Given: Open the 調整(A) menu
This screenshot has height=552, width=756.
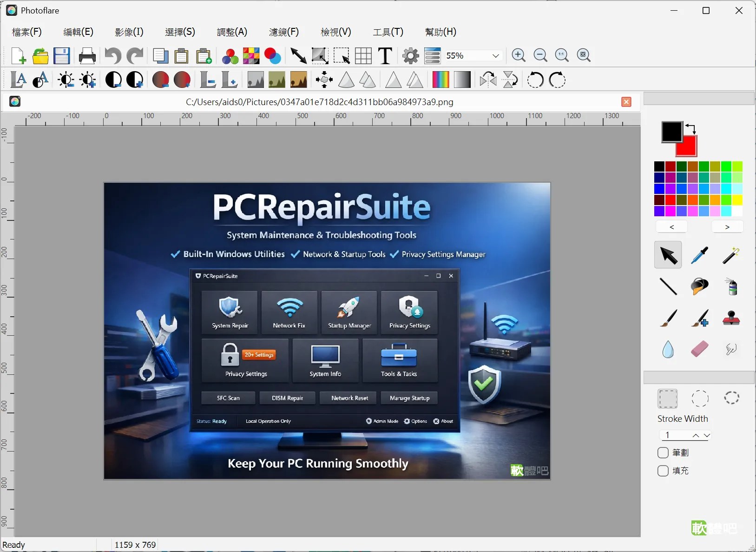Looking at the screenshot, I should [x=232, y=32].
